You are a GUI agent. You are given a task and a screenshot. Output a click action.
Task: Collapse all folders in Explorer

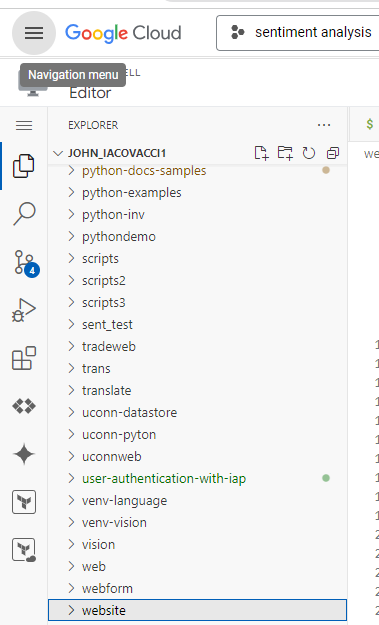point(333,153)
